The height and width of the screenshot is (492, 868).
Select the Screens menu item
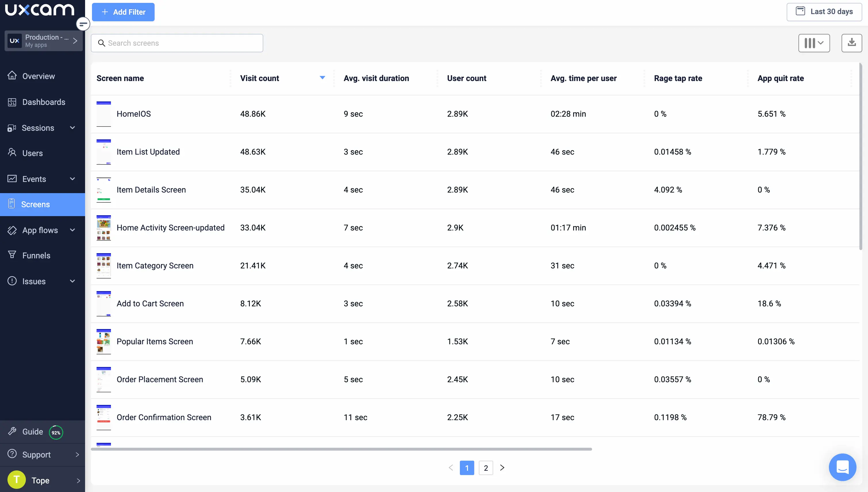coord(35,204)
